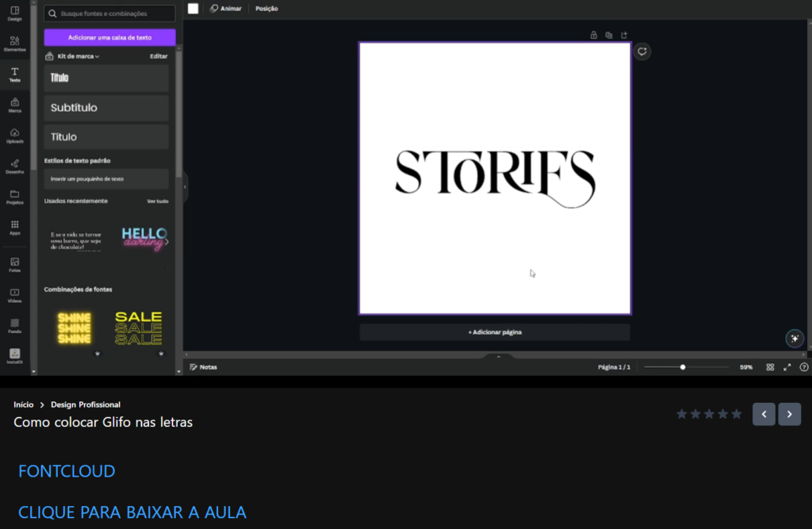Screen dimensions: 812x529
Task: Expand the Kit de marca dropdown
Action: click(x=77, y=56)
